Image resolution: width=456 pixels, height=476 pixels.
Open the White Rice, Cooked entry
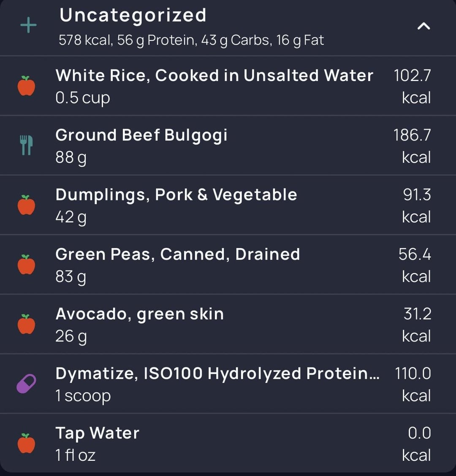point(228,86)
